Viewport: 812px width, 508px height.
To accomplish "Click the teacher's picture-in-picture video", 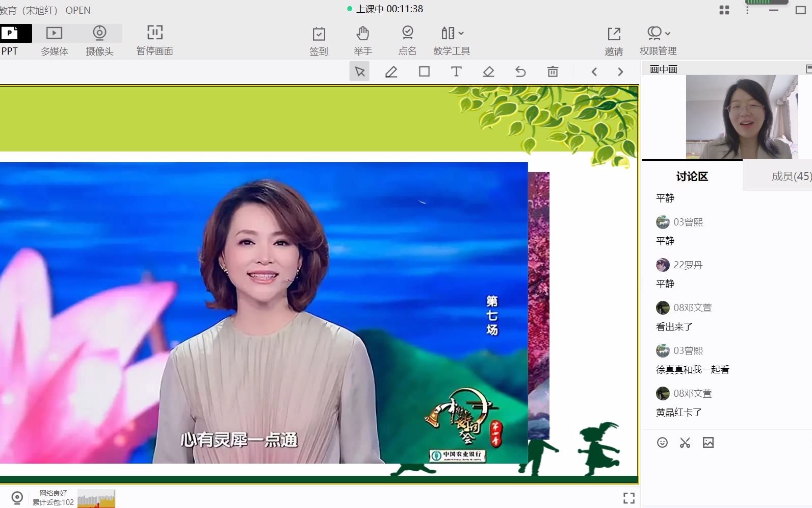I will [742, 117].
